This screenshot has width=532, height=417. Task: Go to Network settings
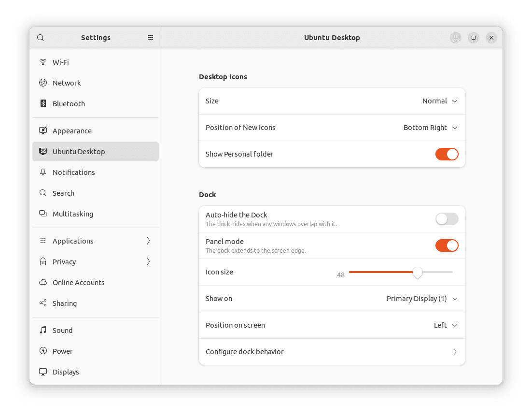click(95, 83)
